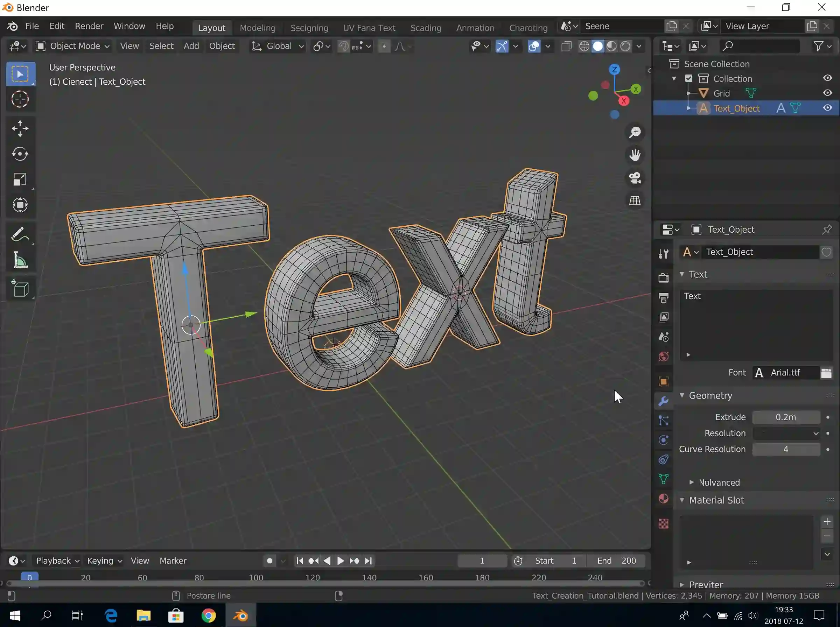Select the Annotate pencil tool

pyautogui.click(x=20, y=234)
